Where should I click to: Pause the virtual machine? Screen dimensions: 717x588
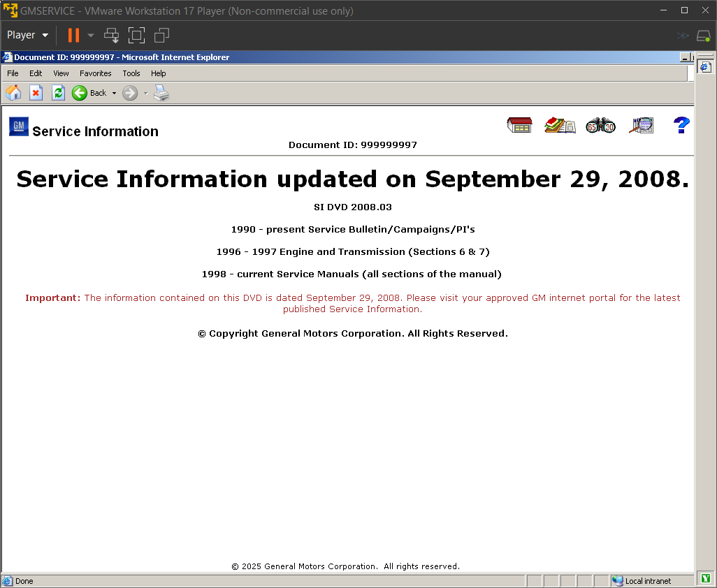click(73, 35)
